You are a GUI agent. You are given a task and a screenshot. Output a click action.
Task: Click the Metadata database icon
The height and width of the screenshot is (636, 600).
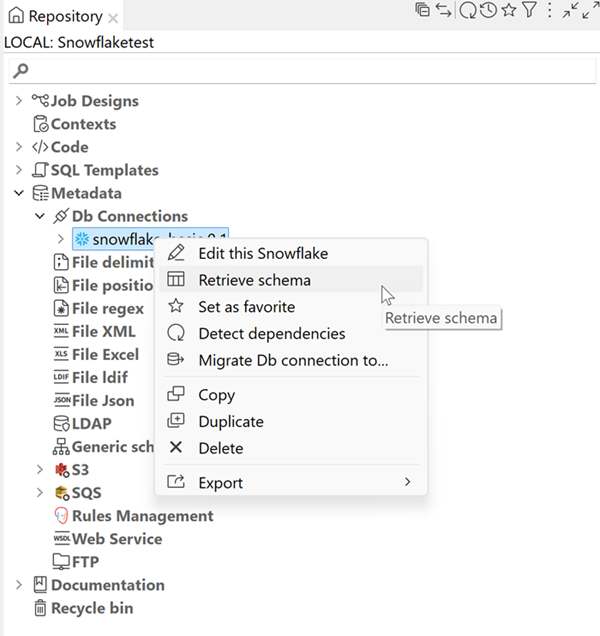(x=41, y=193)
